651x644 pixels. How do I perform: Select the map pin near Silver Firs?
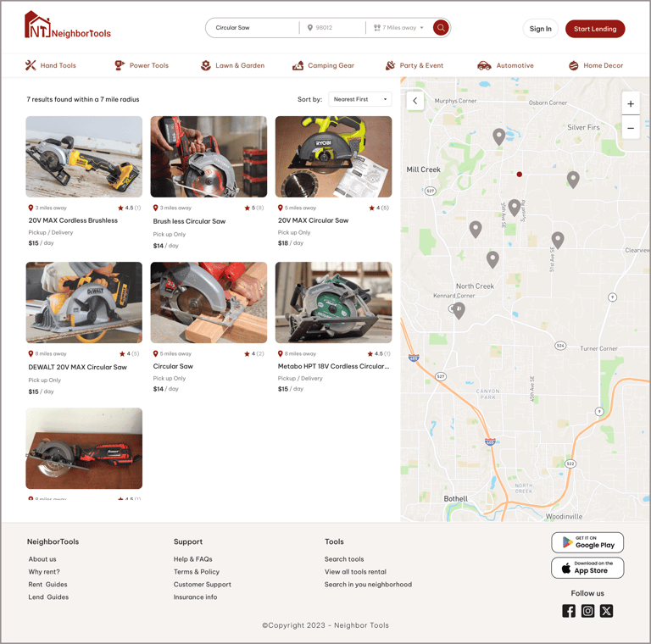click(x=573, y=180)
